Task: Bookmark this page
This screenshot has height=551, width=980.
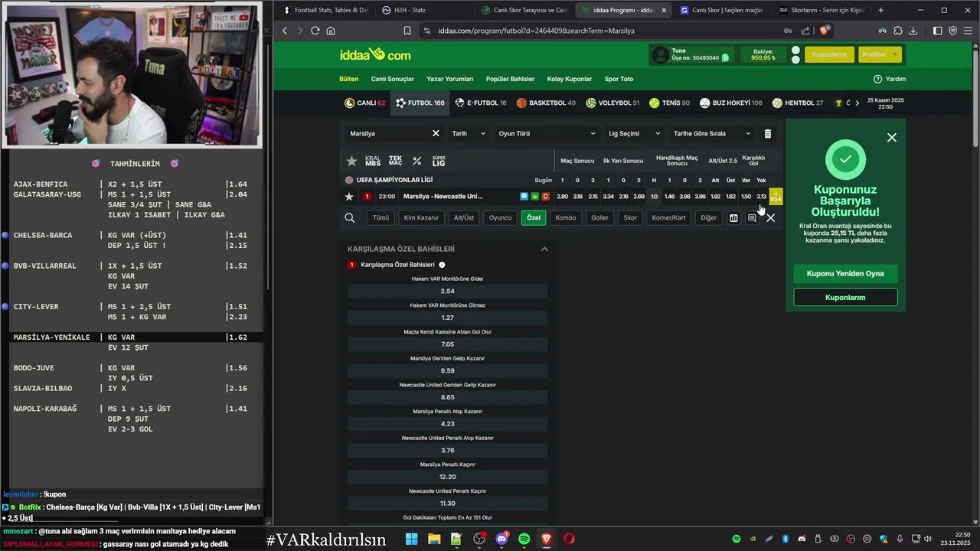Action: 407,31
